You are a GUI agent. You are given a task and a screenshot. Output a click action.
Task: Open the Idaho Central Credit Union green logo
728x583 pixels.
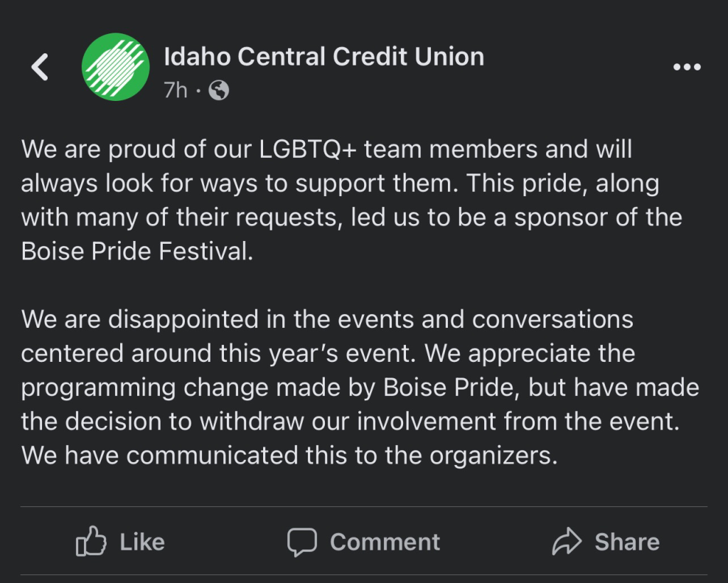(x=116, y=67)
